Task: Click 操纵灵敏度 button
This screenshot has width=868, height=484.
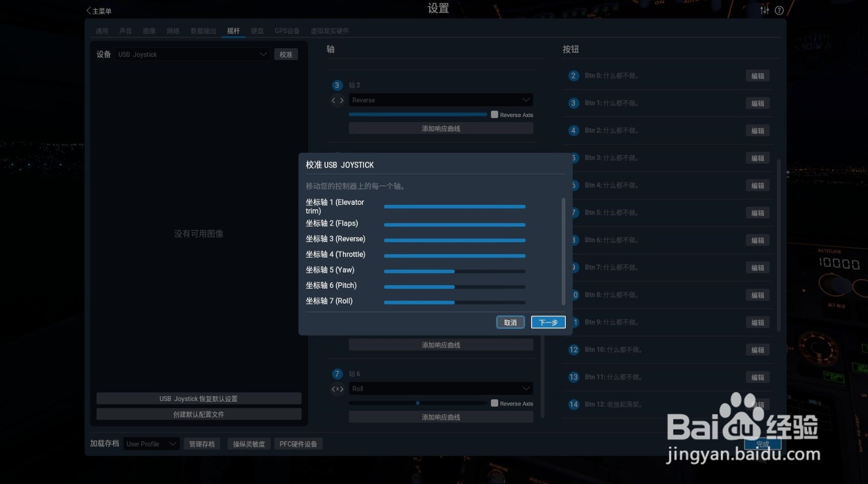Action: 249,444
